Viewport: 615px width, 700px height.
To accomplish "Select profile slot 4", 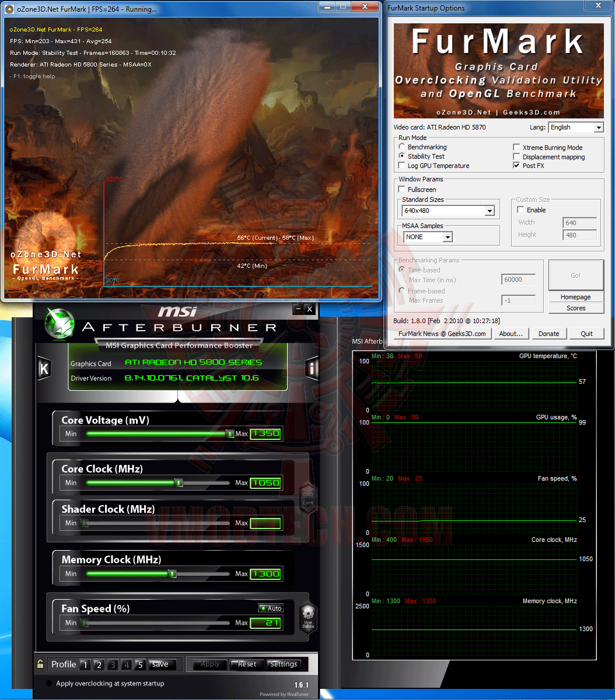I will [127, 664].
